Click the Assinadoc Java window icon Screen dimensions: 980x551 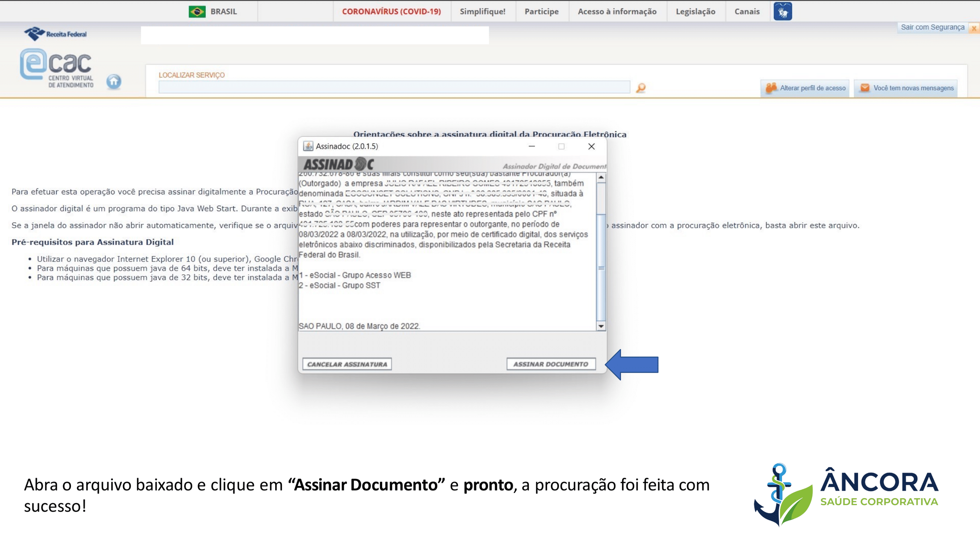308,146
